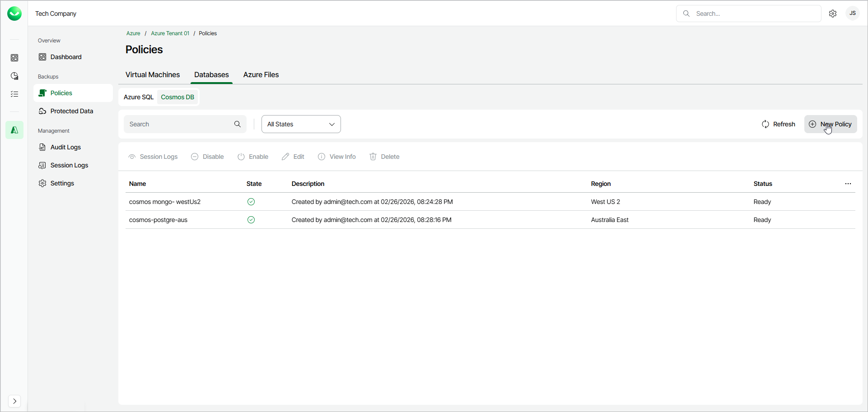This screenshot has height=412, width=868.
Task: Open Audit Logs in sidebar
Action: [x=65, y=147]
